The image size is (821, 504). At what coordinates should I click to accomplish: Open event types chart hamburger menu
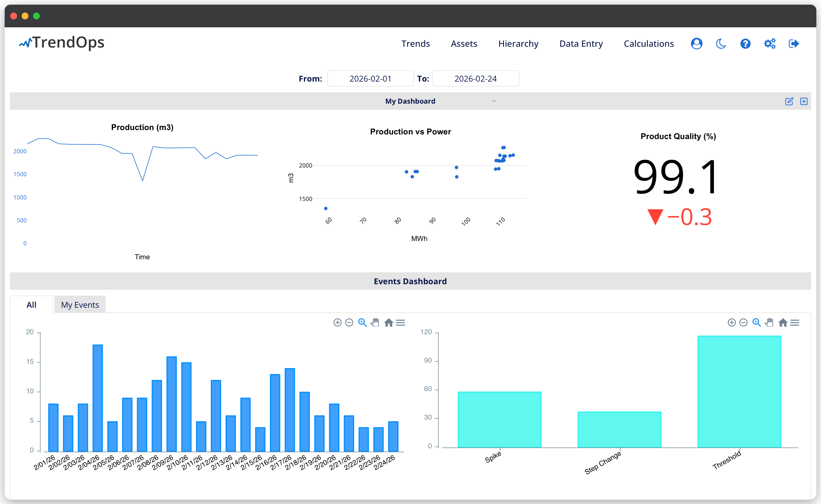pyautogui.click(x=795, y=322)
